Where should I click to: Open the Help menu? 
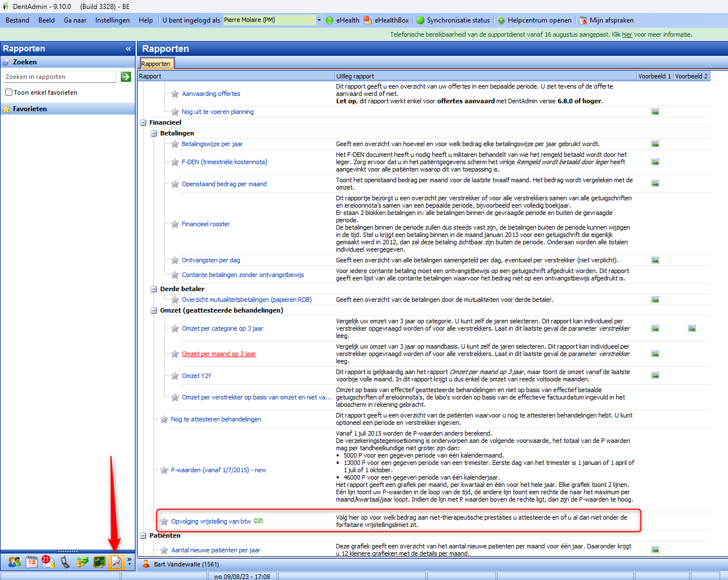point(146,20)
